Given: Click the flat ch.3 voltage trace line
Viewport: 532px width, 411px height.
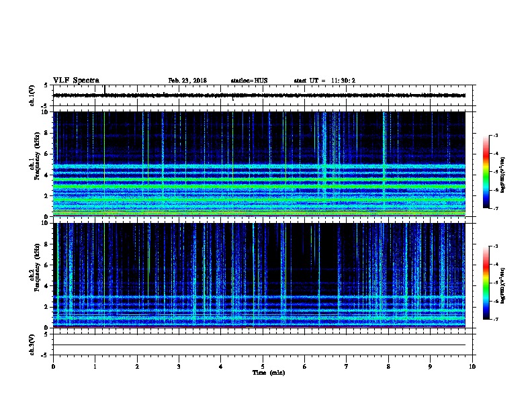Looking at the screenshot, I should [259, 345].
